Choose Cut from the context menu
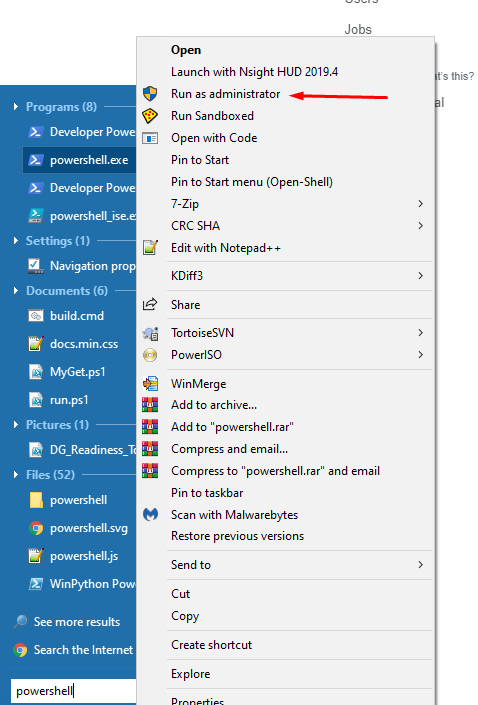Screen dimensions: 478x705 [x=180, y=594]
